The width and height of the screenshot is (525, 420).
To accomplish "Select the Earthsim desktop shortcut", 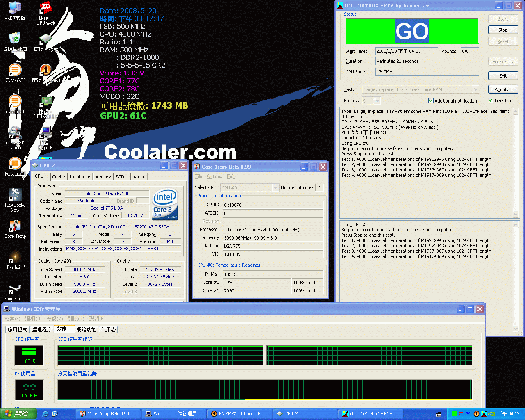I will [15, 260].
